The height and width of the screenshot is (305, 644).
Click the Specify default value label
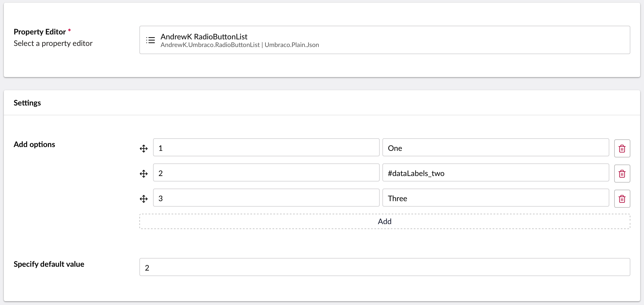point(49,264)
